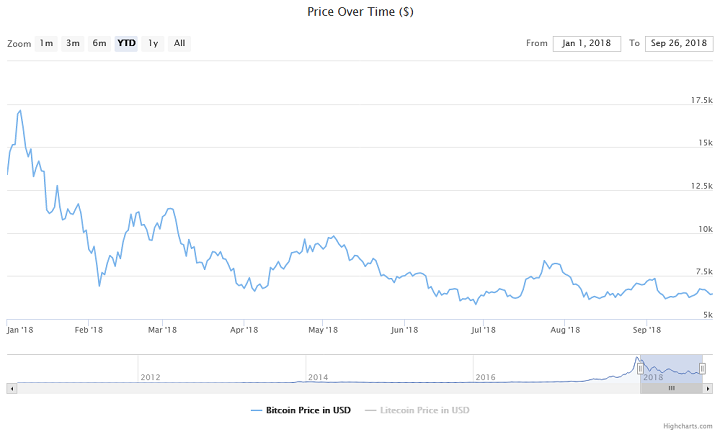Set zoom range to 1y
This screenshot has width=720, height=432.
coord(153,44)
